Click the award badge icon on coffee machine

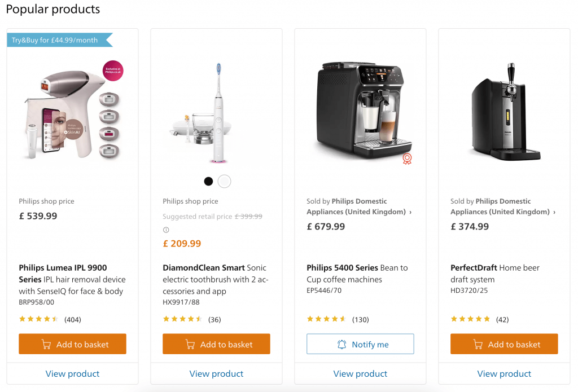tap(407, 159)
